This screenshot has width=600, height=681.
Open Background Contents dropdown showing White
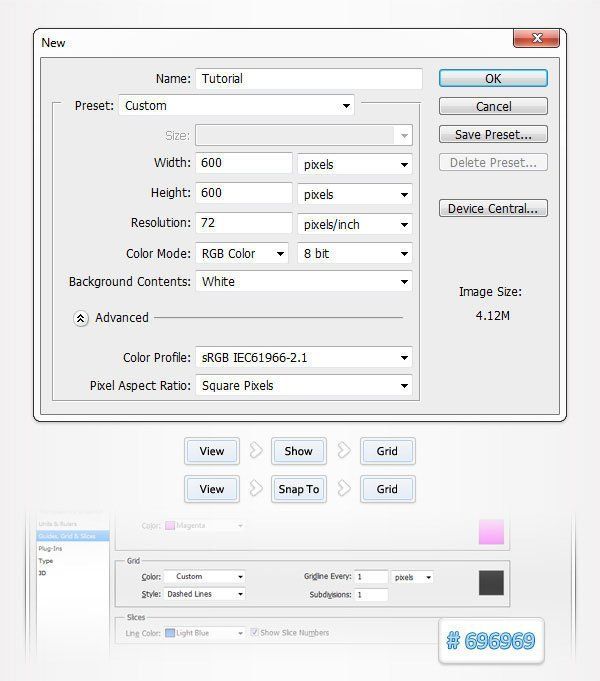click(304, 281)
